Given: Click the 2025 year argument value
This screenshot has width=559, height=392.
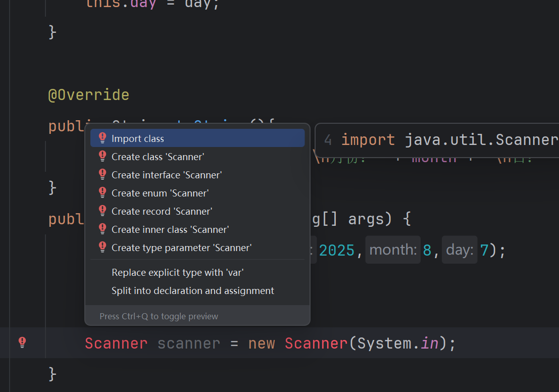Looking at the screenshot, I should [x=336, y=250].
